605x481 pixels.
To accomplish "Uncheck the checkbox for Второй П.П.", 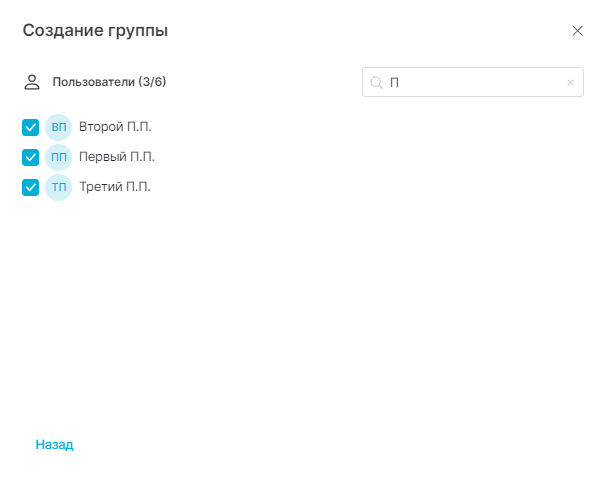I will [x=31, y=127].
